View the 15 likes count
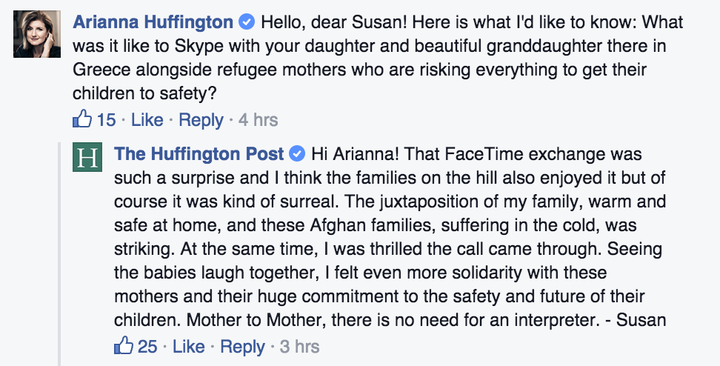Screen dimensions: 720x366 [106, 120]
